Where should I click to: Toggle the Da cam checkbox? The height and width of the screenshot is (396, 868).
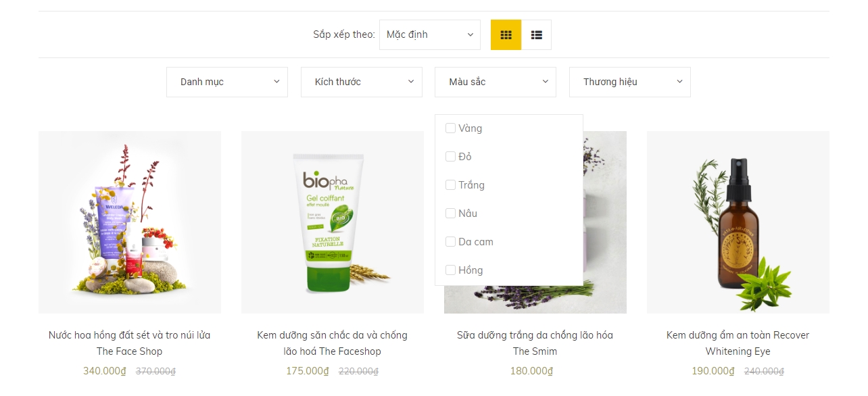(450, 242)
